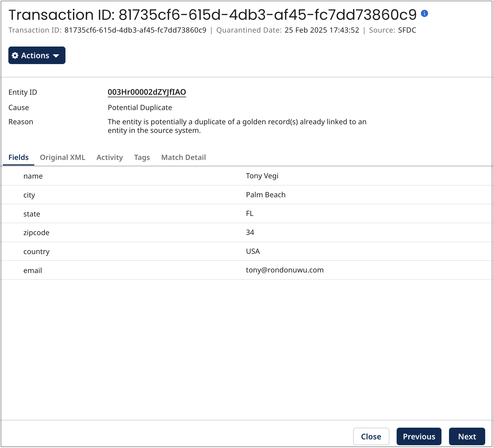Click the email tony@rondonuwu.com
493x448 pixels.
click(x=285, y=270)
